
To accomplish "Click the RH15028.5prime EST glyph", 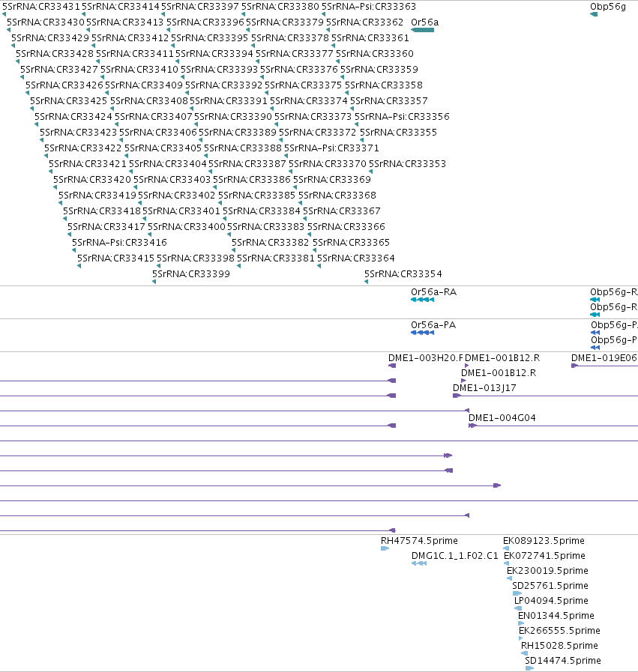I will click(524, 653).
